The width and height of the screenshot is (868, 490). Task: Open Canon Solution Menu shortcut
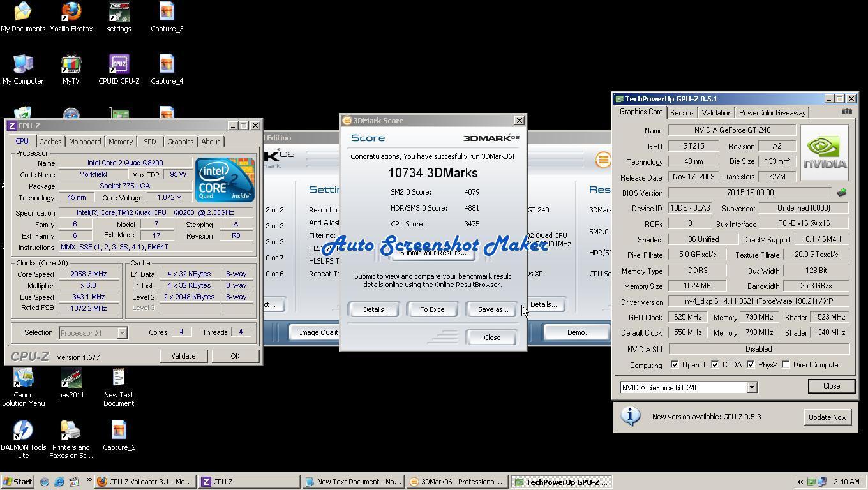pos(23,387)
